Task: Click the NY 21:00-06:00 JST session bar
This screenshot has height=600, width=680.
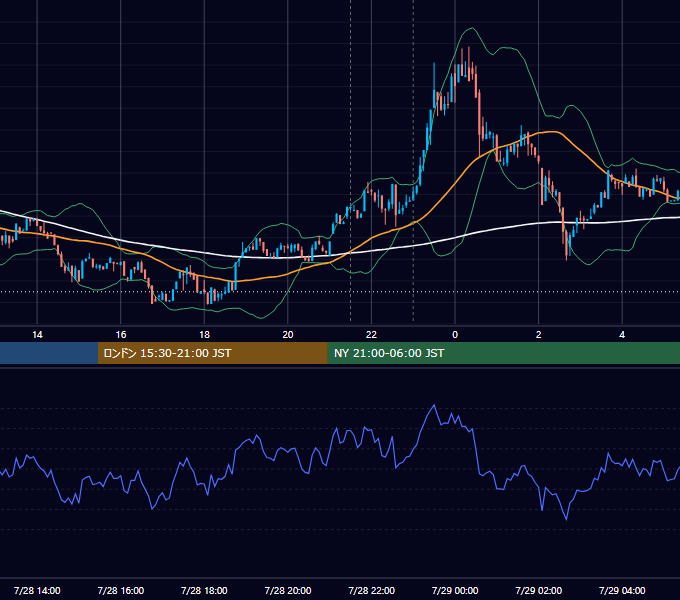Action: (503, 353)
